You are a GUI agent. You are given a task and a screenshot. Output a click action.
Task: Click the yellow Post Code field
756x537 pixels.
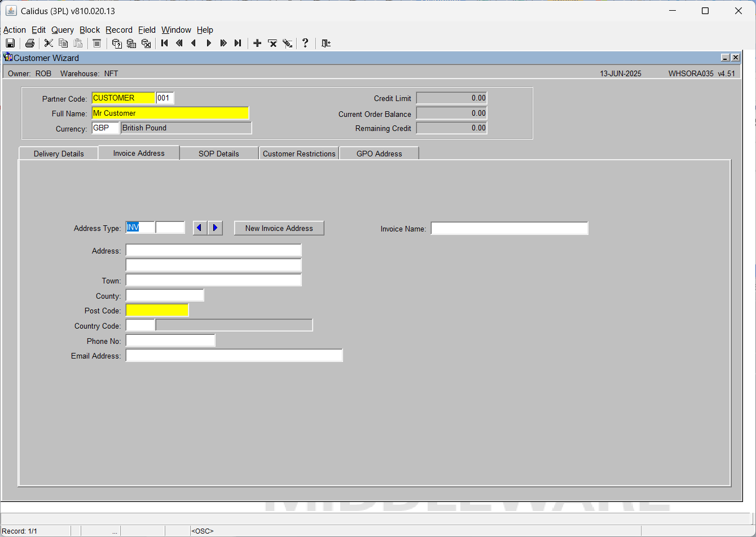click(x=157, y=311)
